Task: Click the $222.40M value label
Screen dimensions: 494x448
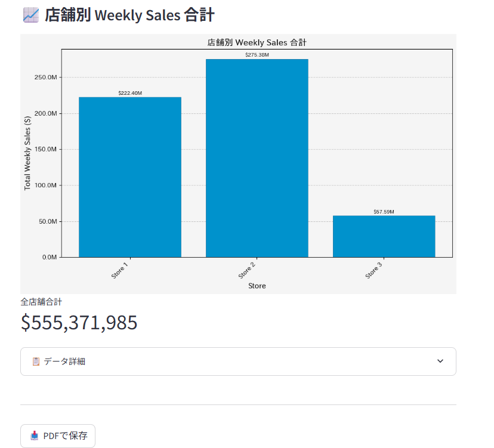Action: (130, 93)
